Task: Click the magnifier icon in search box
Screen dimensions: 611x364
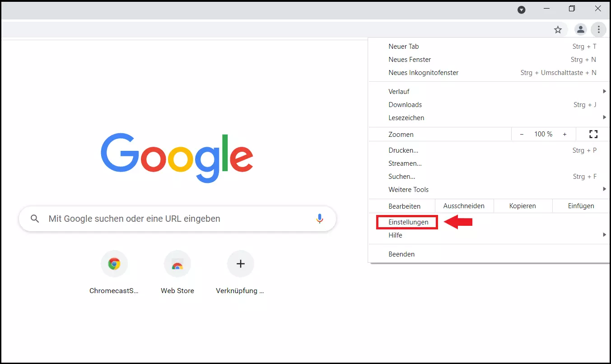Action: 35,219
